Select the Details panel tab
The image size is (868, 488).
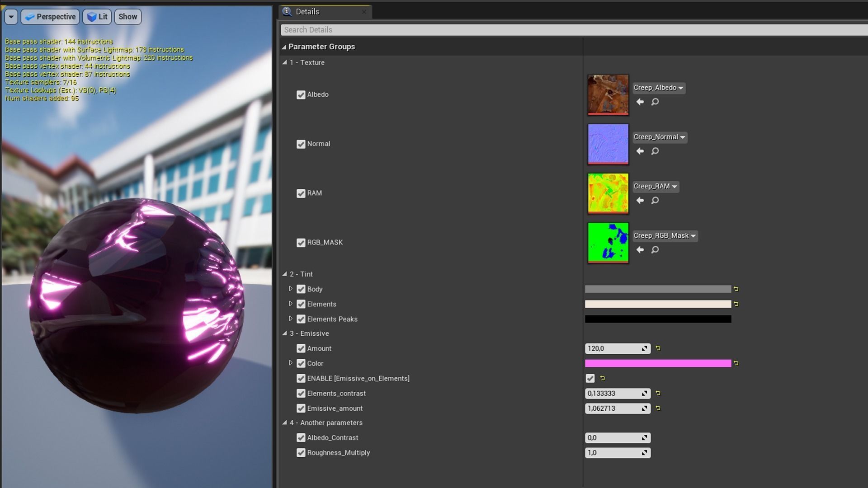tap(307, 12)
